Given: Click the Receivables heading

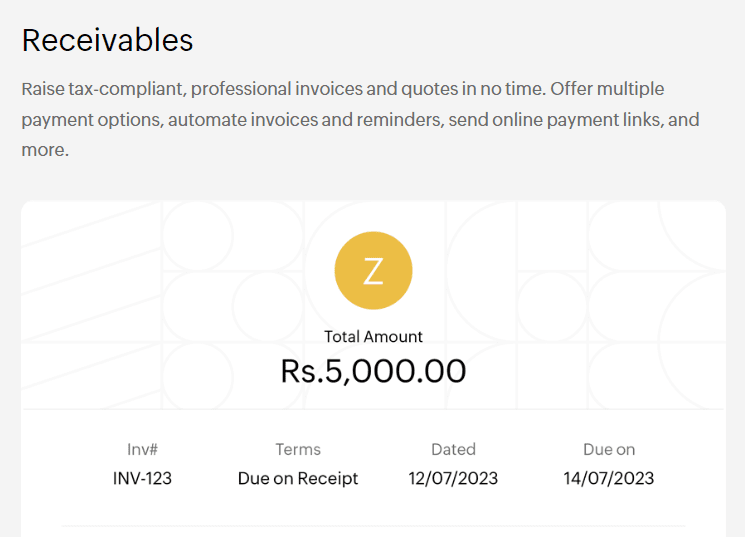Looking at the screenshot, I should pos(107,40).
